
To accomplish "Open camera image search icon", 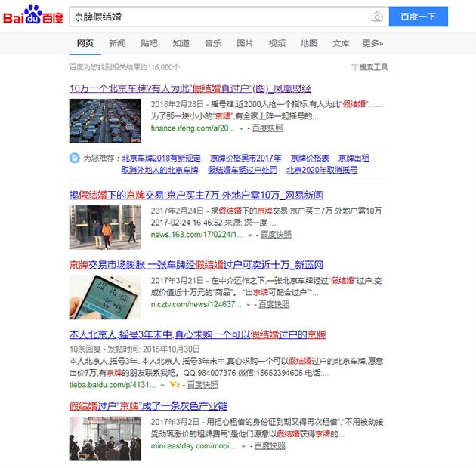I will pyautogui.click(x=377, y=17).
